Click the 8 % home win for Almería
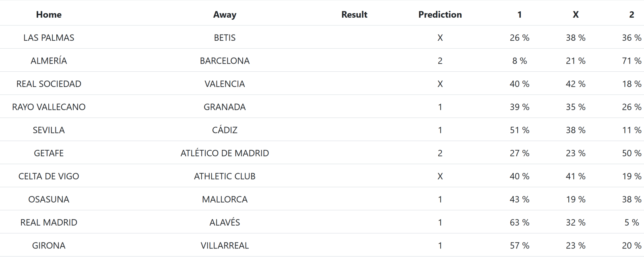Viewport: 644px width, 257px height. pyautogui.click(x=519, y=61)
